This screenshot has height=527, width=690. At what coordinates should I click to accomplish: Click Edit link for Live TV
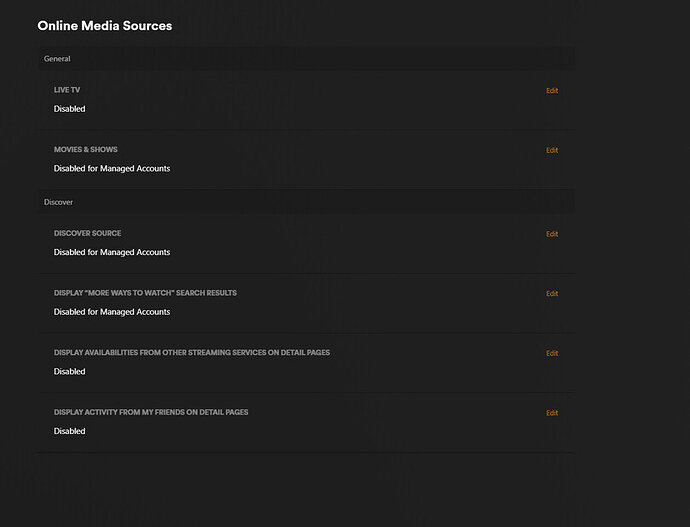(x=552, y=91)
